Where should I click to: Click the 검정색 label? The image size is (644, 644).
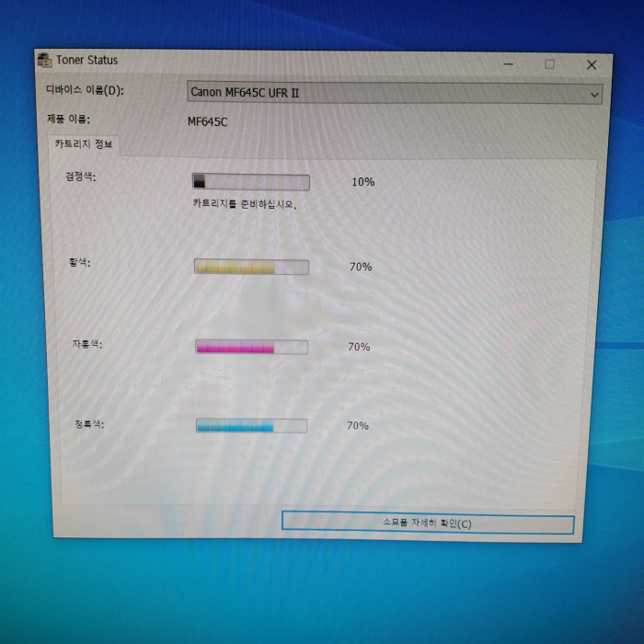(x=81, y=177)
